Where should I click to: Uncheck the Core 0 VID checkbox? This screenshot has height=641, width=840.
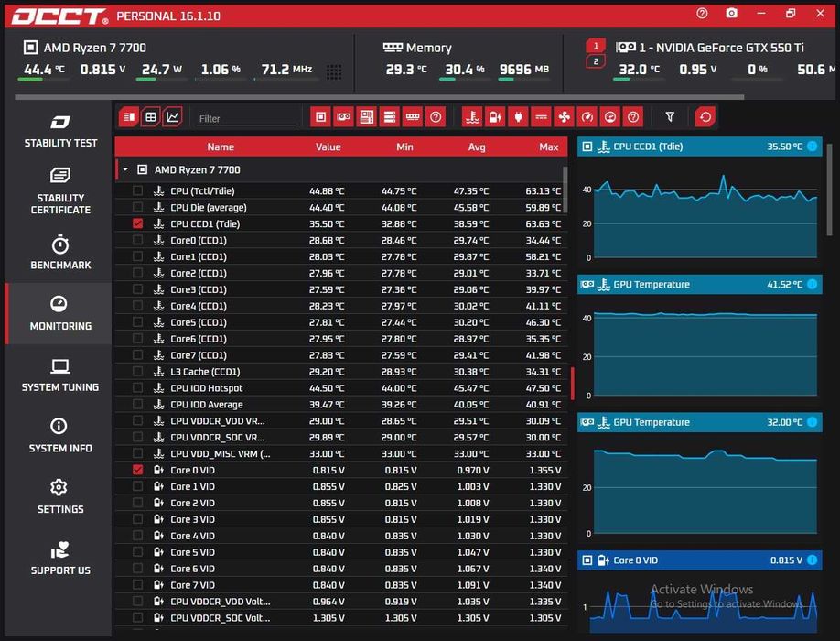[x=137, y=470]
